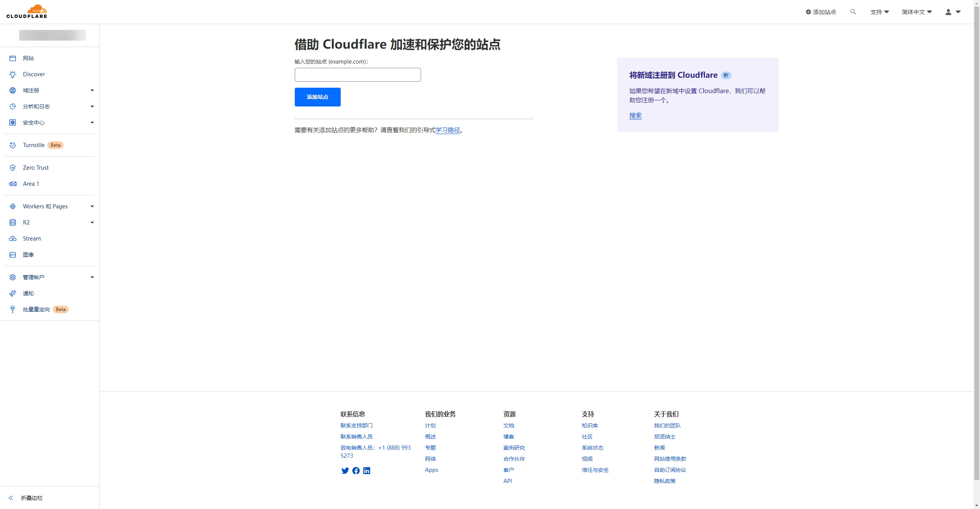Click the Stream cloud icon in sidebar
The image size is (980, 509).
pos(13,239)
